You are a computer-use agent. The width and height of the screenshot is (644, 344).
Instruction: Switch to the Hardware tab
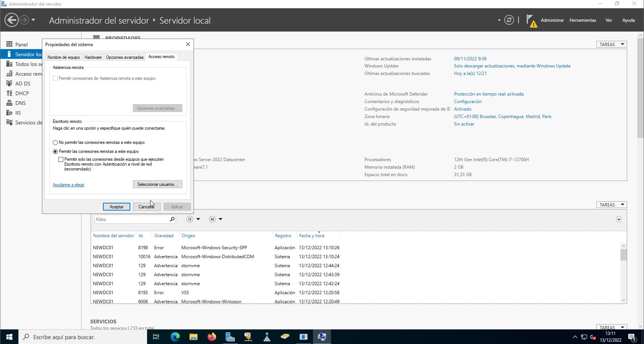(x=93, y=57)
